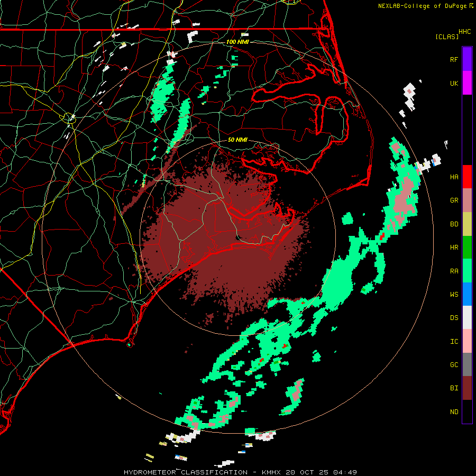Click the 'GC' legend label
This screenshot has height=476, width=476.
[x=454, y=364]
